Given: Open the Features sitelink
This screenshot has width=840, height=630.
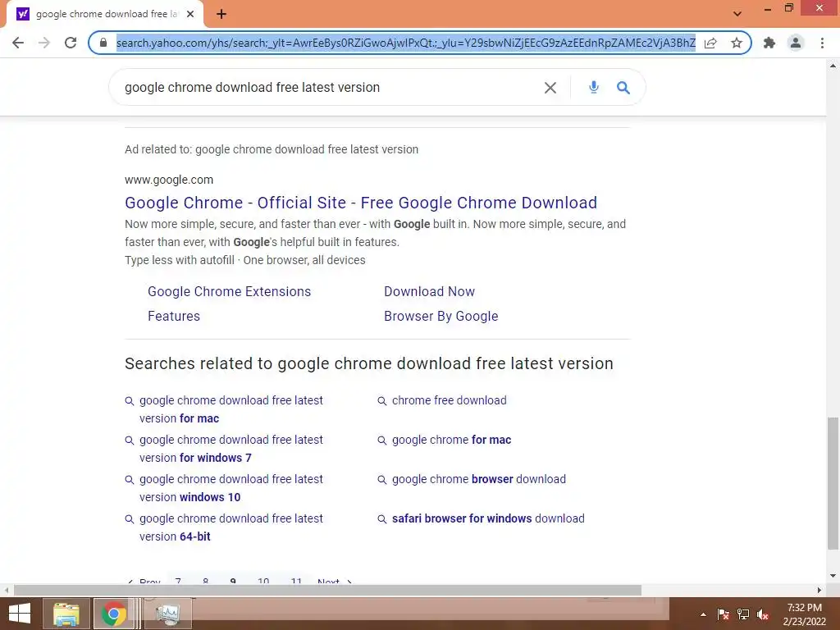Looking at the screenshot, I should (x=174, y=316).
